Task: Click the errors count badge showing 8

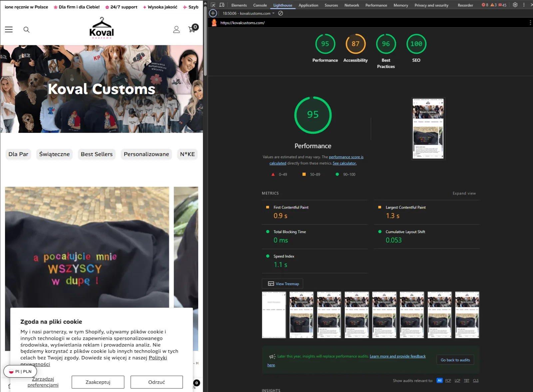Action: (485, 5)
